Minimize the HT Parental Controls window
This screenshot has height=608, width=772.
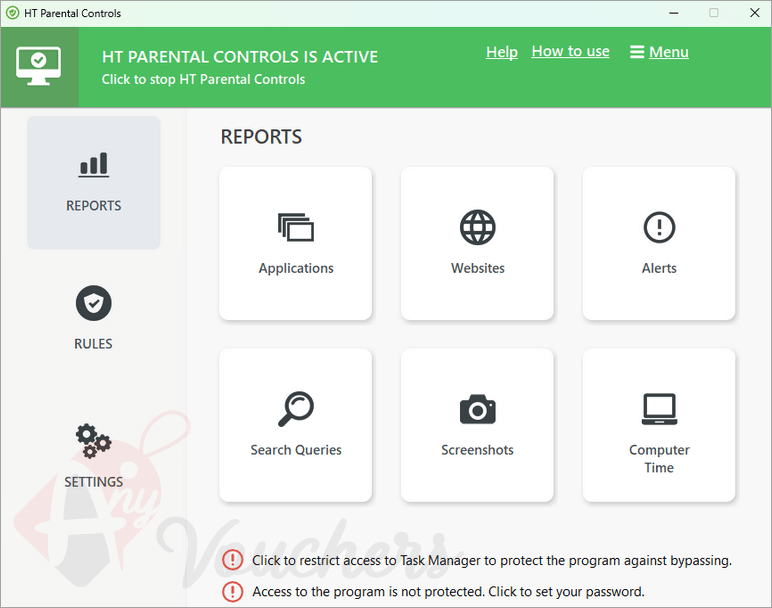(674, 13)
